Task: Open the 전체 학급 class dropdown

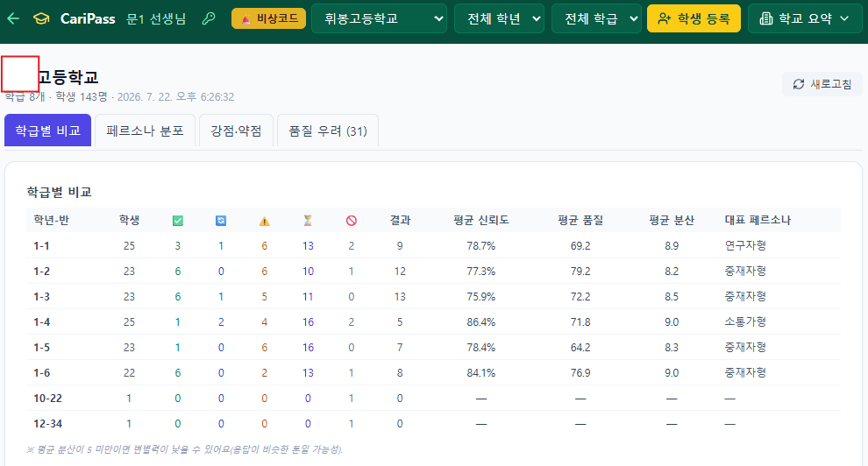Action: pyautogui.click(x=596, y=18)
